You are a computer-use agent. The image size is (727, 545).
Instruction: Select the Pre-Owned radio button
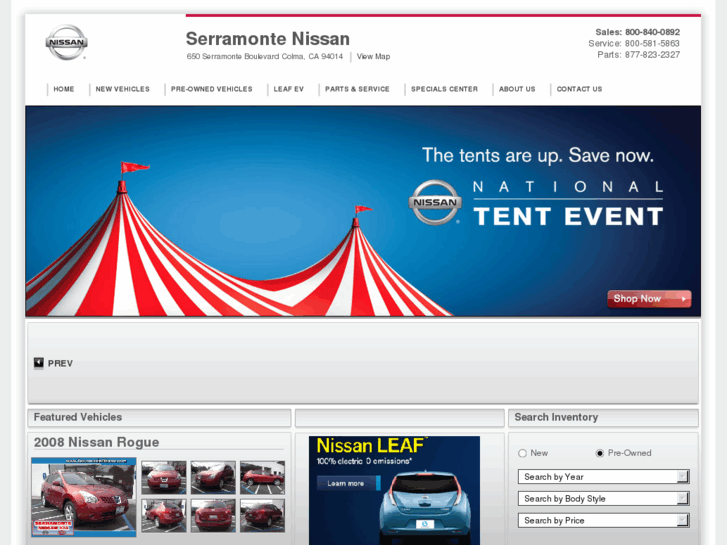[x=599, y=453]
